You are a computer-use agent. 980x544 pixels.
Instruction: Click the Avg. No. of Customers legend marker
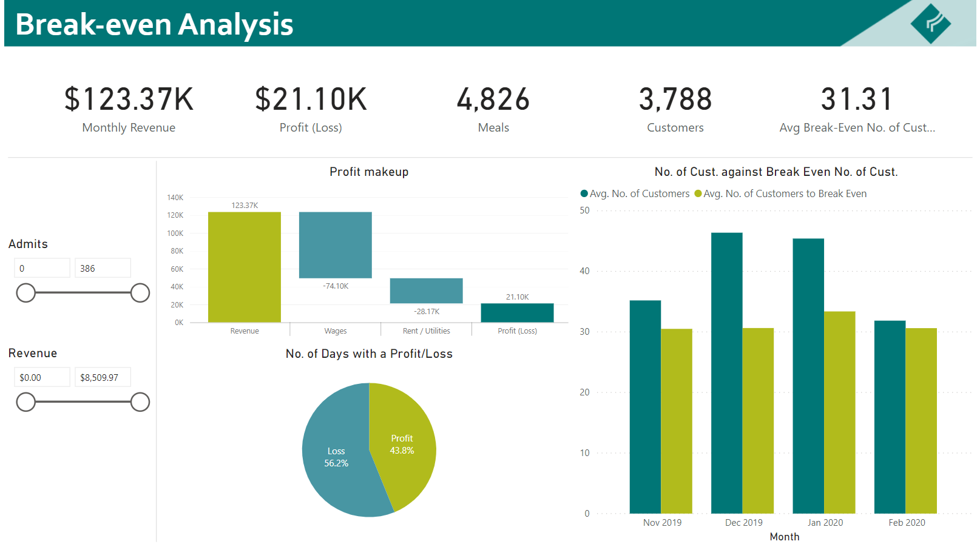pyautogui.click(x=584, y=193)
